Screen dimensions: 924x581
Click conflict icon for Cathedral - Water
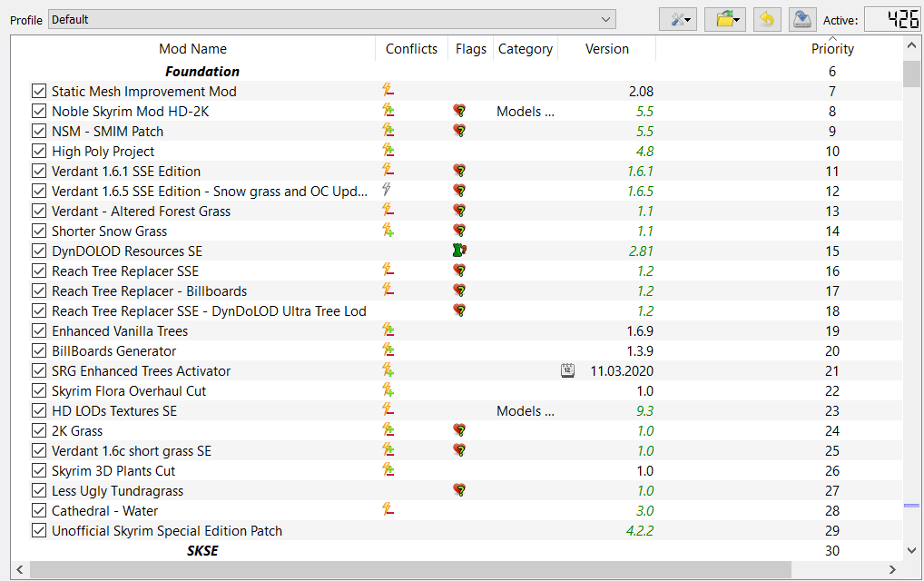pyautogui.click(x=388, y=509)
